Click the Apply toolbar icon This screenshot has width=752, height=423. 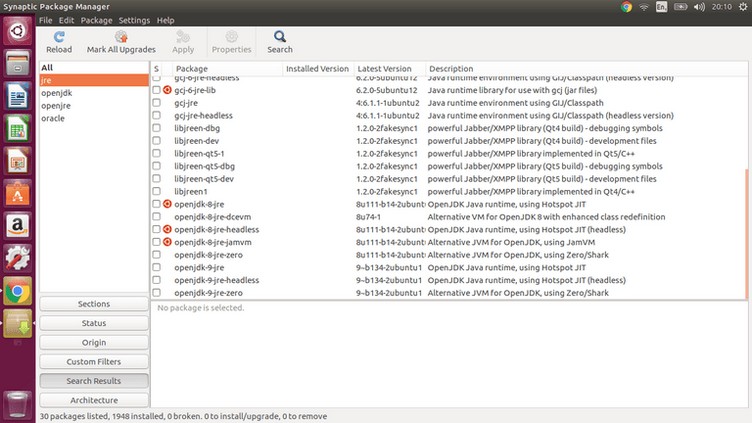[x=183, y=37]
